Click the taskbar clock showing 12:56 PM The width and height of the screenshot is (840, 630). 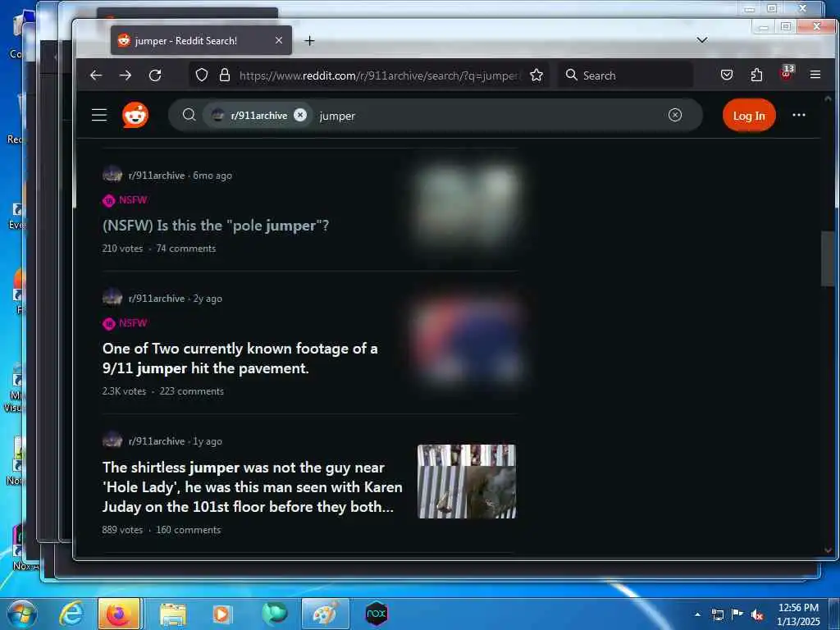click(x=798, y=614)
